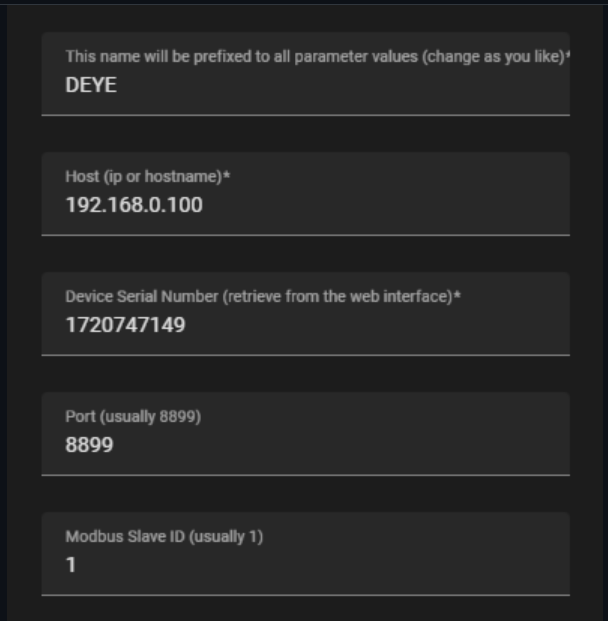The width and height of the screenshot is (608, 621).
Task: Click the "Port (usually 8899)" label
Action: (x=133, y=416)
